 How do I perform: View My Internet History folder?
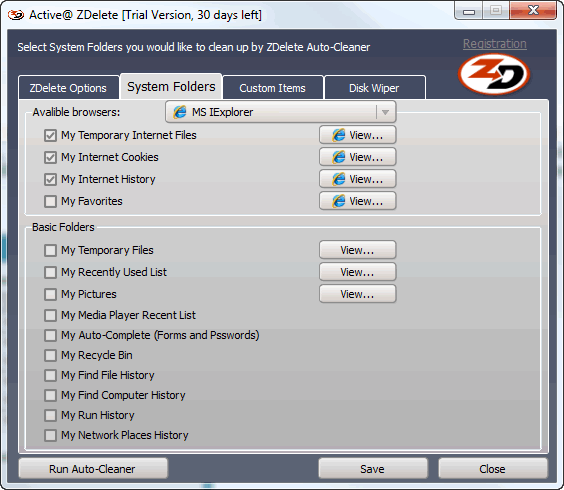[358, 179]
